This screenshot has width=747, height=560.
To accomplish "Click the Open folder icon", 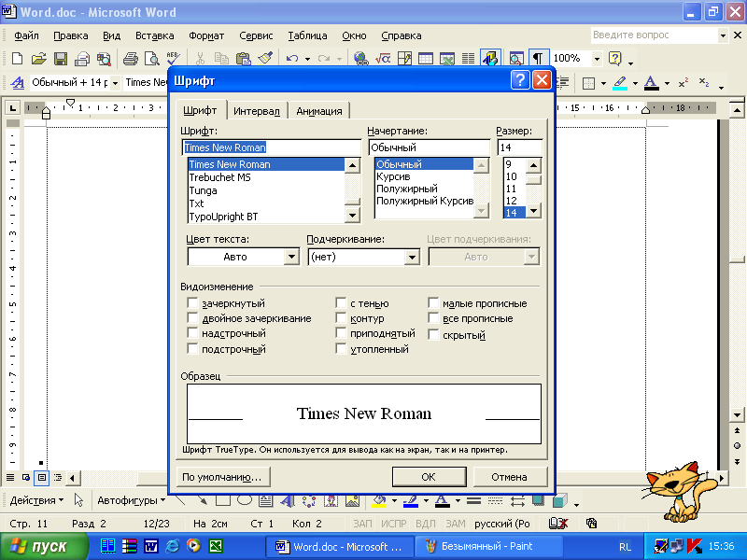I will [x=38, y=59].
